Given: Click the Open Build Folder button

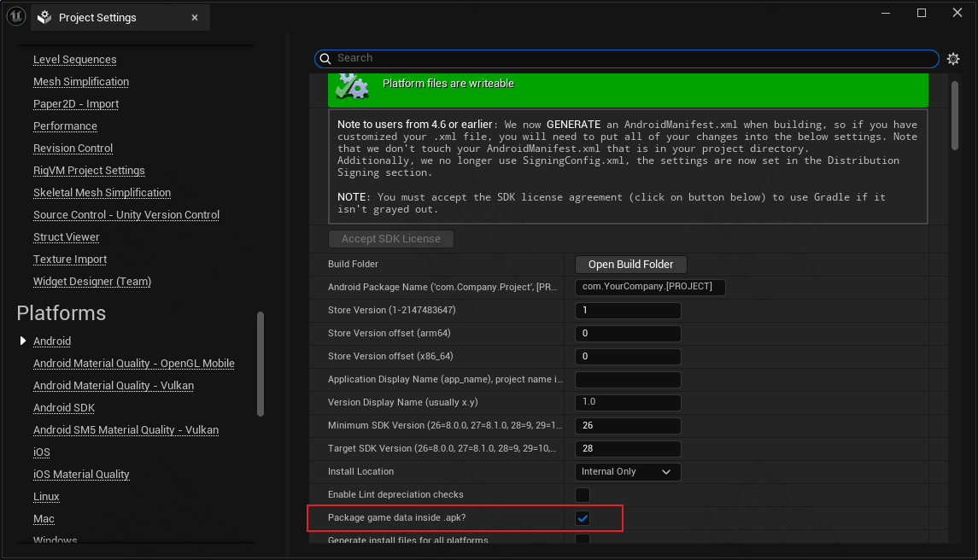Looking at the screenshot, I should coord(630,265).
